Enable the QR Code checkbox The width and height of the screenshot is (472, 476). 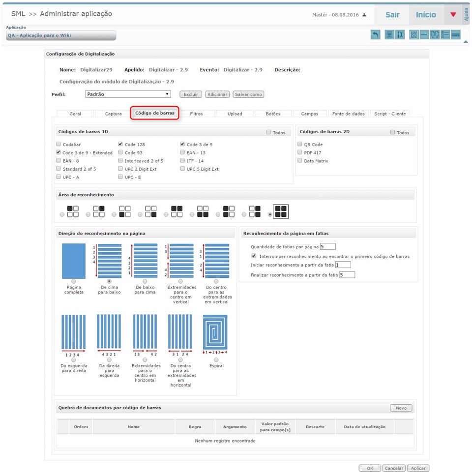click(x=300, y=145)
